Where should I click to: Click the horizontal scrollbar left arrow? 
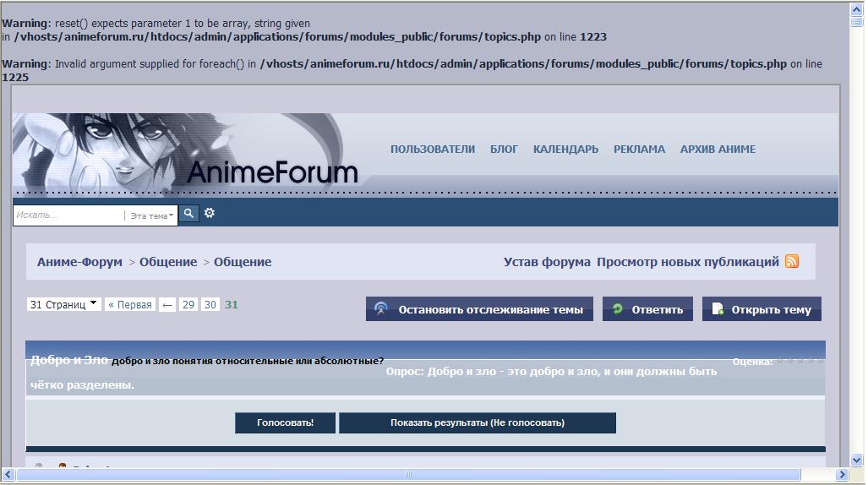point(8,475)
